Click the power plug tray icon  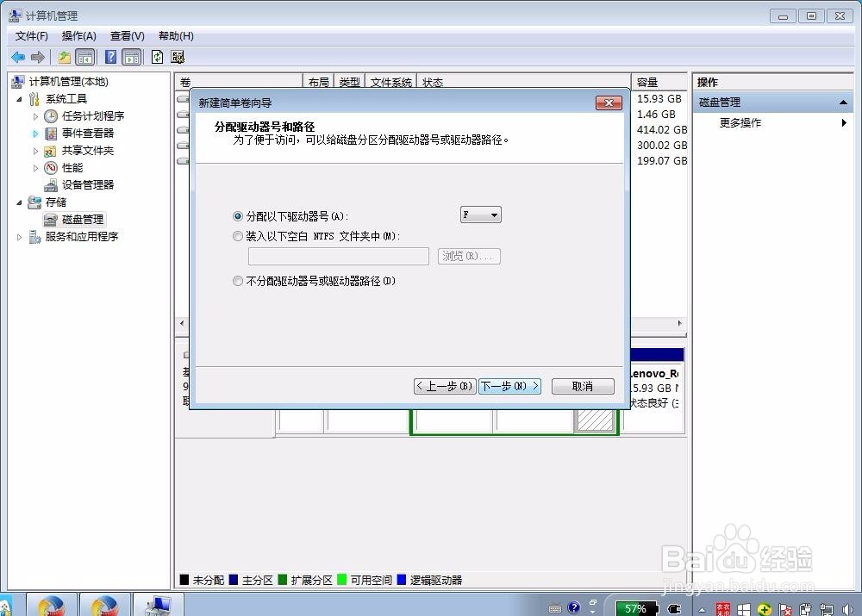tap(674, 608)
